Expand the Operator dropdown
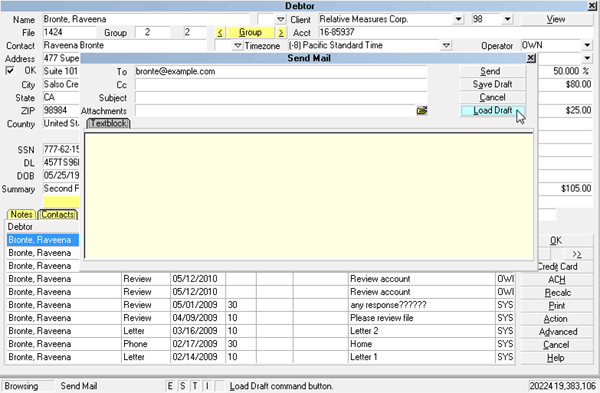The width and height of the screenshot is (600, 393). pos(587,45)
